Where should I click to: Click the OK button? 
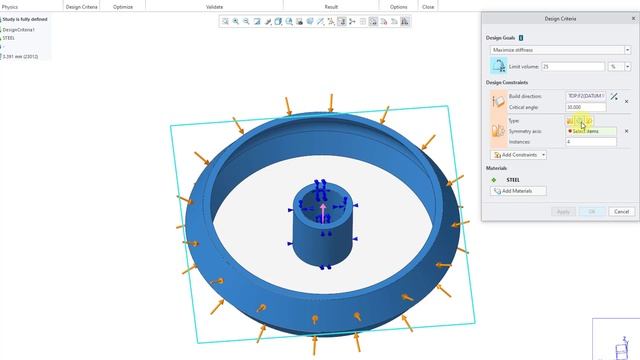point(592,211)
